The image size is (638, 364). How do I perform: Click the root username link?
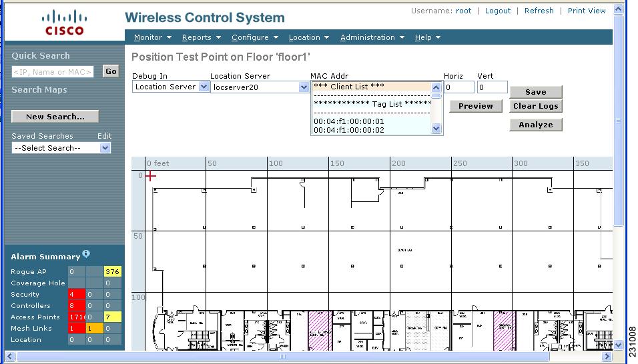(463, 11)
